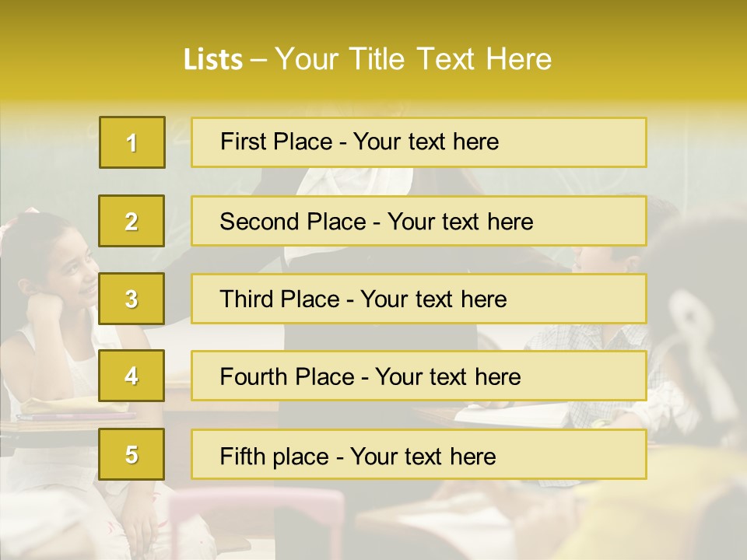Select the Second Place text bar

pos(419,221)
